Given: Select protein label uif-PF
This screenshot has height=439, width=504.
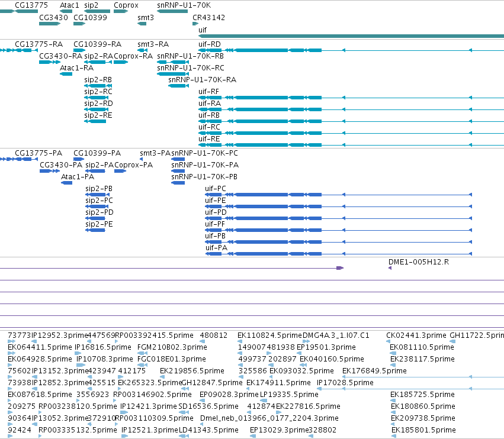Looking at the screenshot, I should click(x=215, y=224).
